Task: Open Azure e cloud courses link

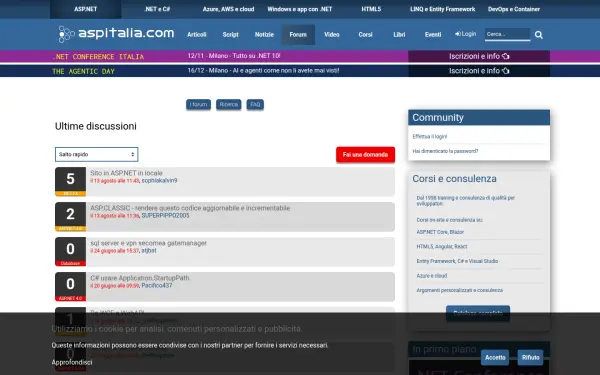Action: click(x=432, y=276)
